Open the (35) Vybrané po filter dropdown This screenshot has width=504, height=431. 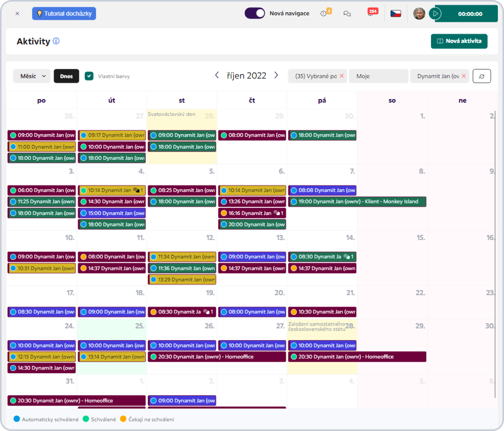[x=316, y=76]
